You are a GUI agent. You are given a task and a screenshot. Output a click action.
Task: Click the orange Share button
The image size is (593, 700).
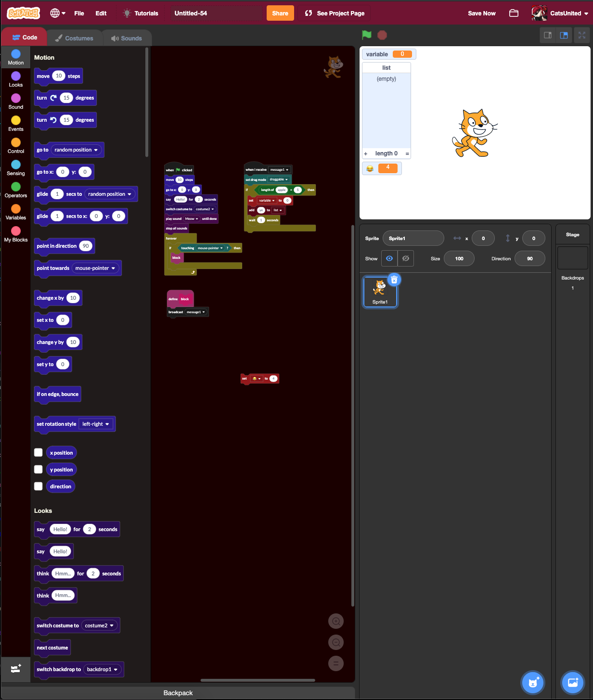point(280,13)
